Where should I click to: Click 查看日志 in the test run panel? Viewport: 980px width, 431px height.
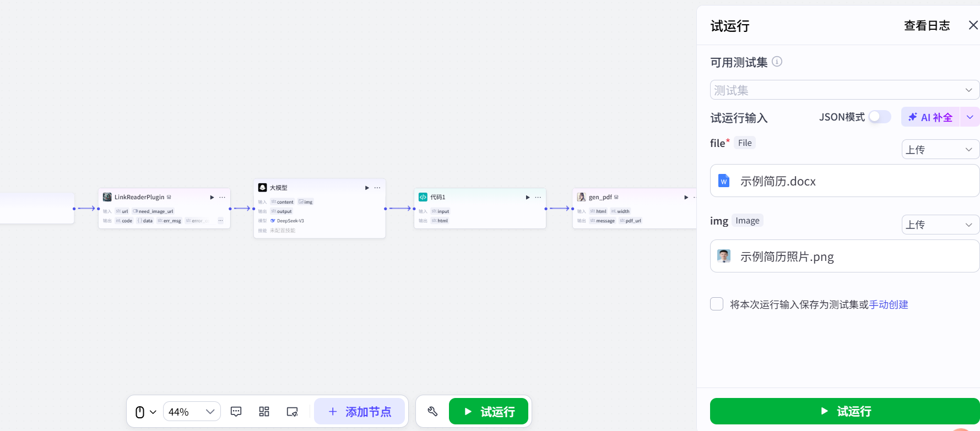tap(927, 25)
